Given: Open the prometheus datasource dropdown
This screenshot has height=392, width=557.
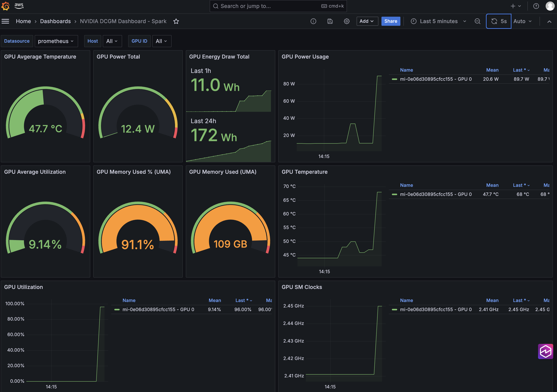Looking at the screenshot, I should (56, 41).
